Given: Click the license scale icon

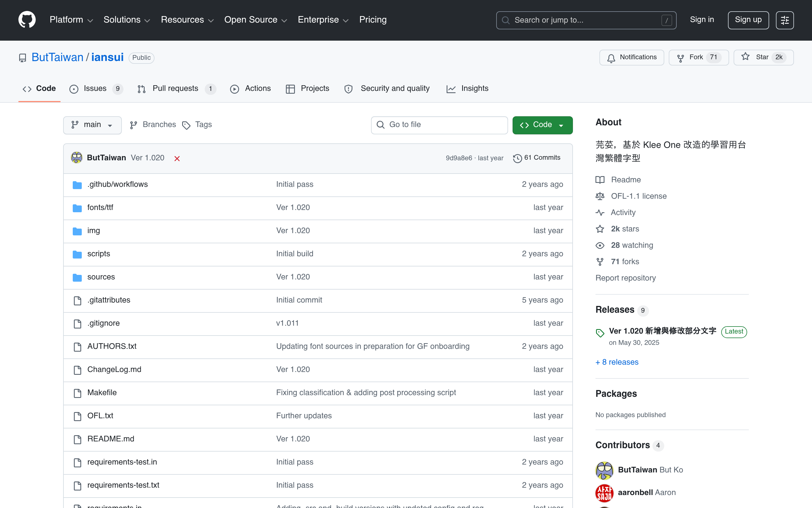Looking at the screenshot, I should 600,196.
